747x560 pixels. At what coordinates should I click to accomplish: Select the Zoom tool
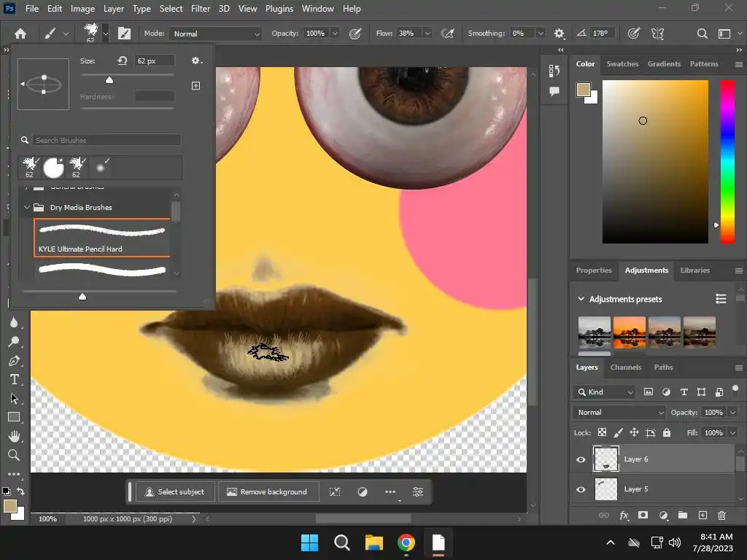tap(14, 455)
